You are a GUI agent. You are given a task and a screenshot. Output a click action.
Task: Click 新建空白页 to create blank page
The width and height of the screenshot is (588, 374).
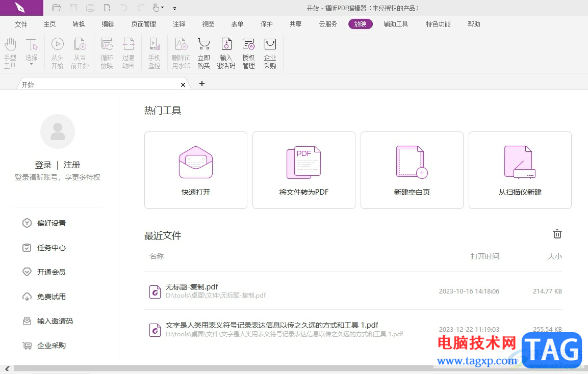click(x=412, y=170)
